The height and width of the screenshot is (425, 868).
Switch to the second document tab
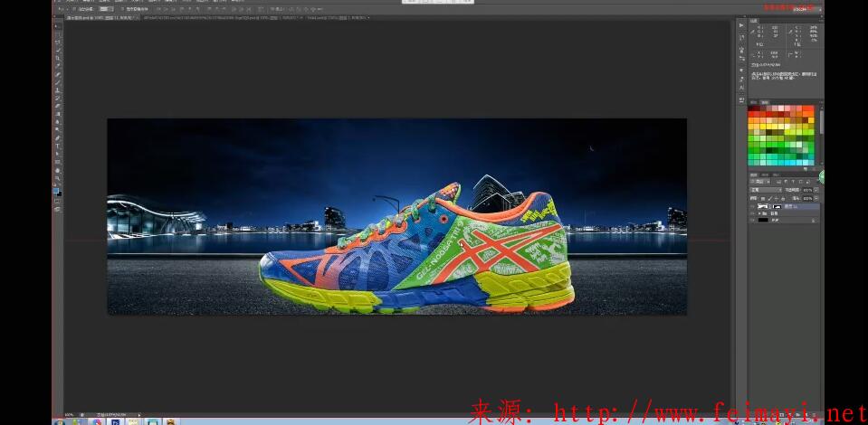199,17
